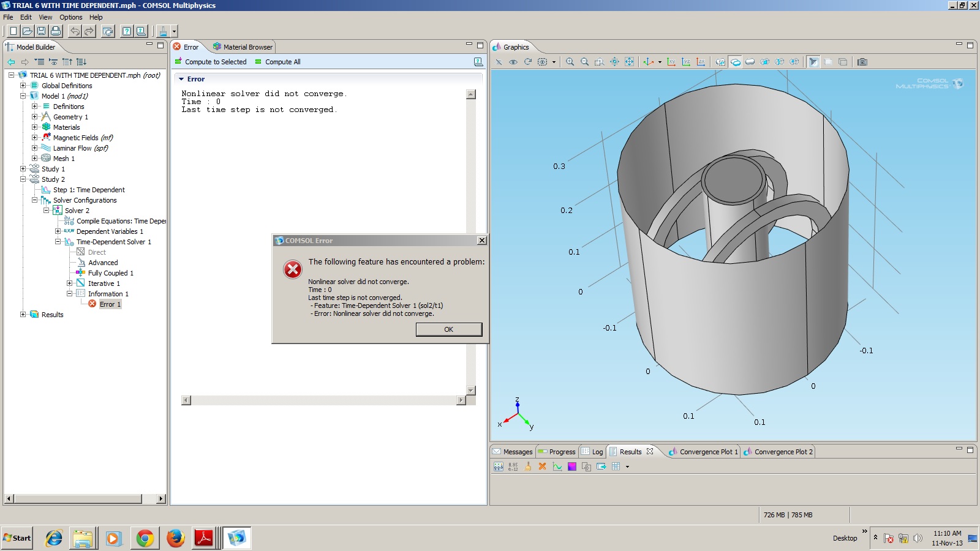Switch to the XY view in Graphics

[671, 62]
